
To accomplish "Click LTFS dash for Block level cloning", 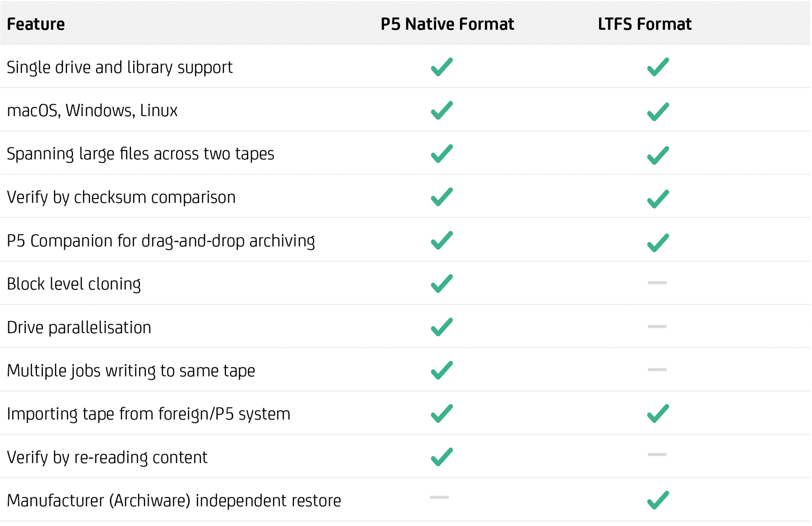I will click(x=657, y=283).
